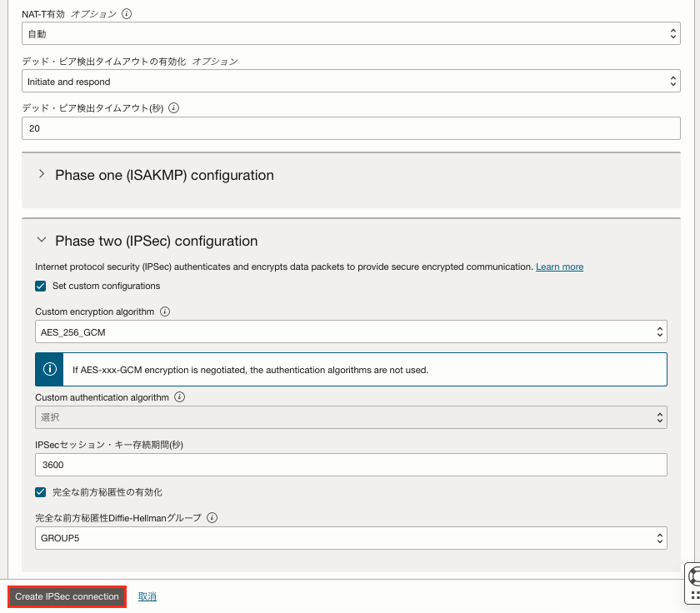This screenshot has height=613, width=700.
Task: Click the IPSec session key lifetime field 3600
Action: tap(351, 465)
